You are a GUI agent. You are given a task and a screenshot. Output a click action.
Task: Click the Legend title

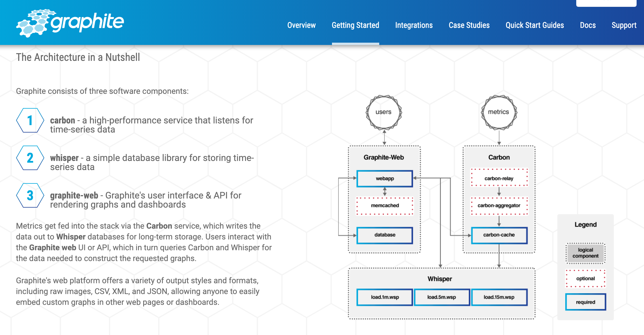coord(585,224)
